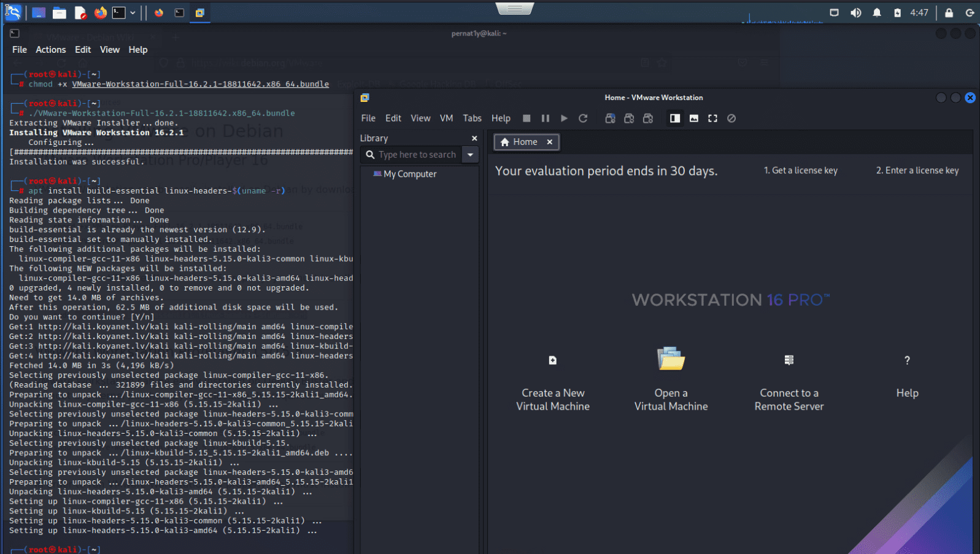Click Enter a license key link

[917, 171]
